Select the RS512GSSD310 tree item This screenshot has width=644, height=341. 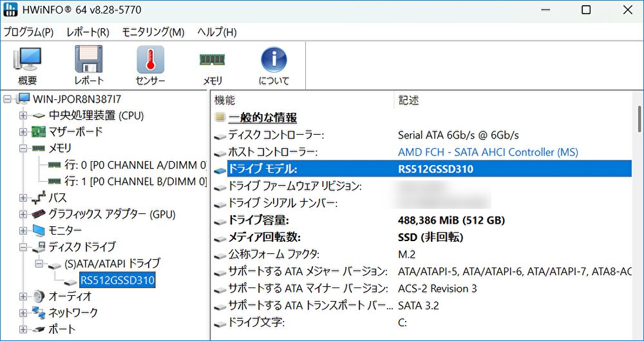click(x=117, y=280)
